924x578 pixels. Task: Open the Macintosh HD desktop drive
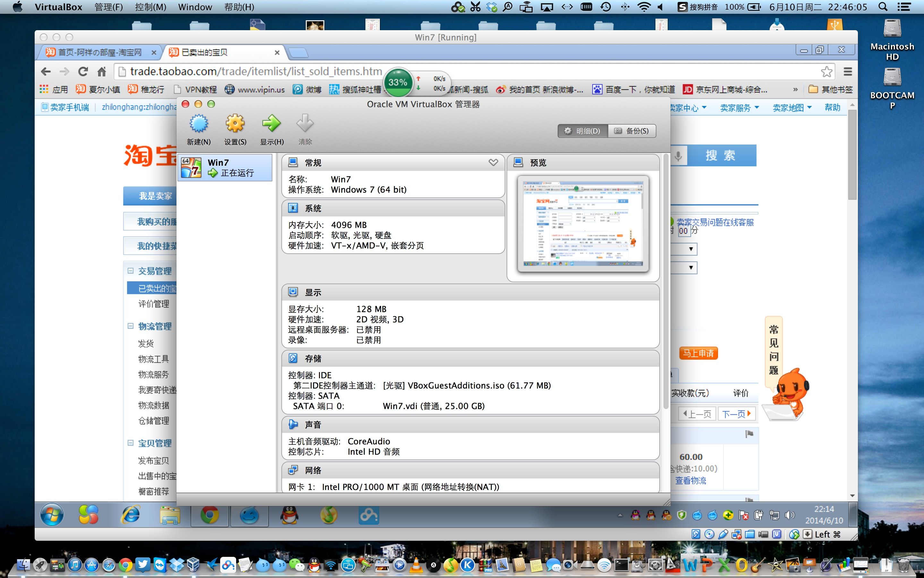[x=892, y=40]
